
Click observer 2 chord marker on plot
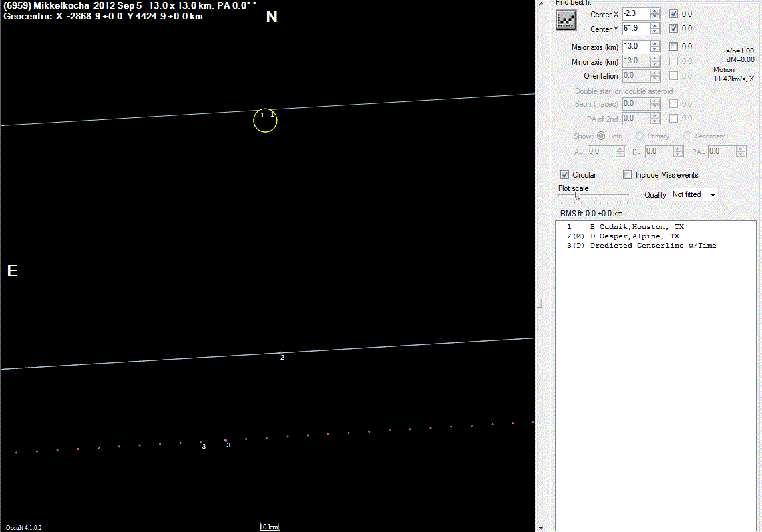(x=279, y=353)
